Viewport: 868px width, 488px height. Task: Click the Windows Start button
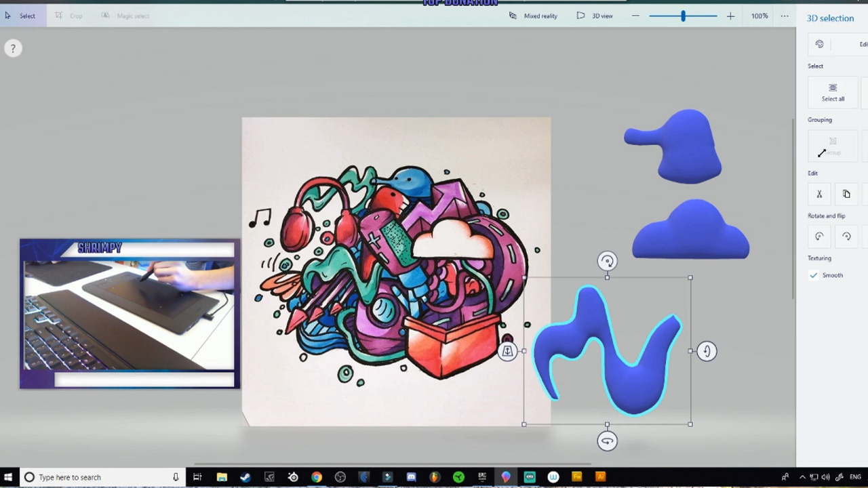(8, 477)
